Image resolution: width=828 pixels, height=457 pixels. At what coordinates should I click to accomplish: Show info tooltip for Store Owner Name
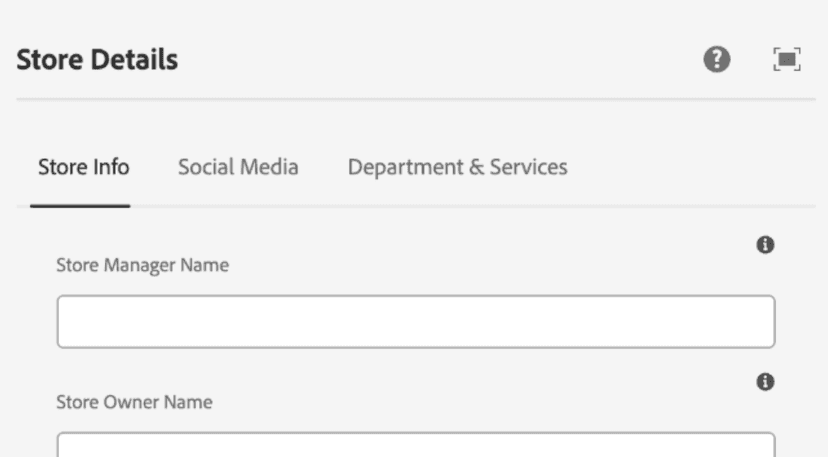(766, 382)
